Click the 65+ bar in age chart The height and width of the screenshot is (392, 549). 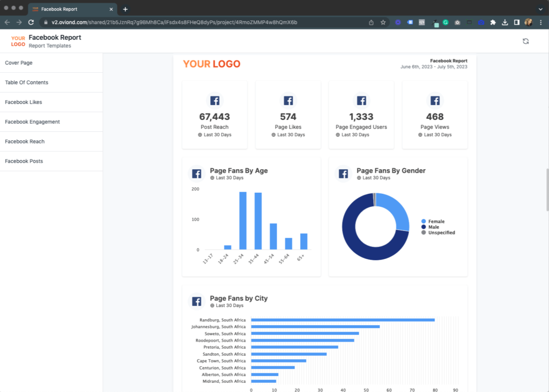click(303, 242)
